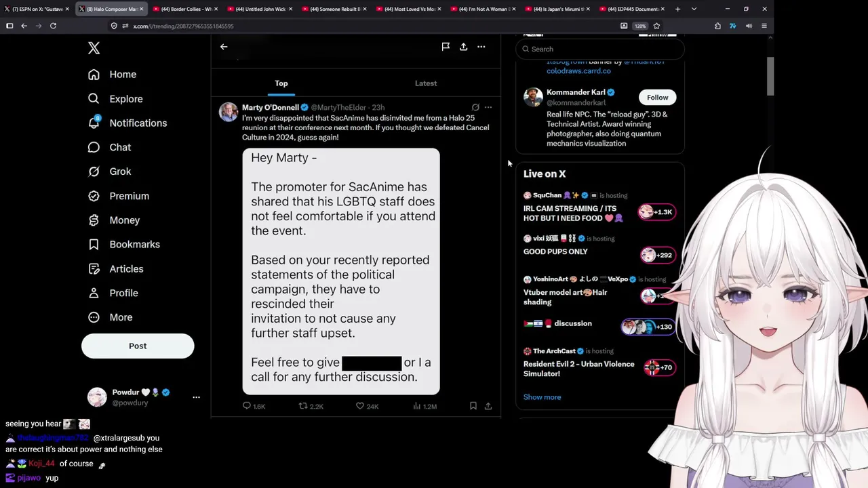Open Explore magnifier icon in sidebar
The height and width of the screenshot is (488, 868).
(x=94, y=99)
